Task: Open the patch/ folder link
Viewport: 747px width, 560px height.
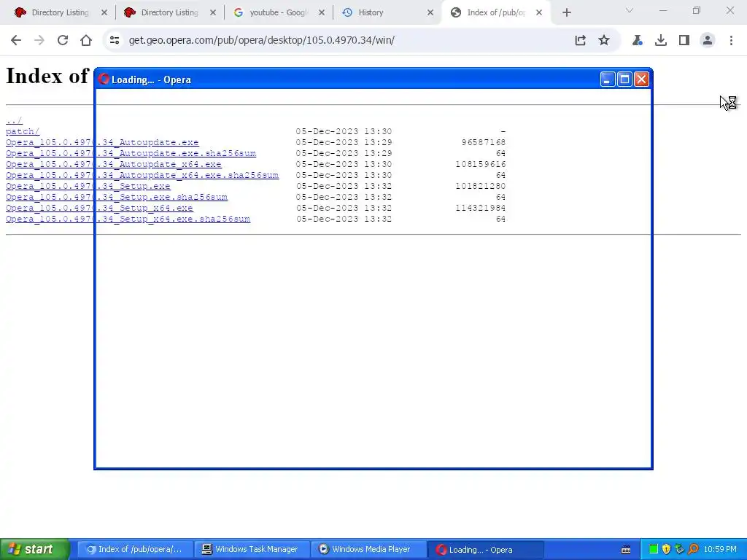Action: click(23, 131)
